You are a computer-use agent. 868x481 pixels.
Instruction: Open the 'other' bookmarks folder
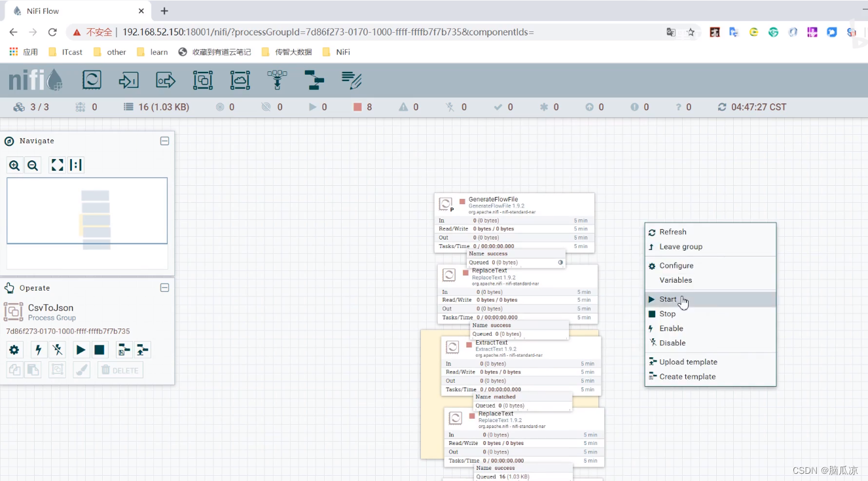click(110, 52)
